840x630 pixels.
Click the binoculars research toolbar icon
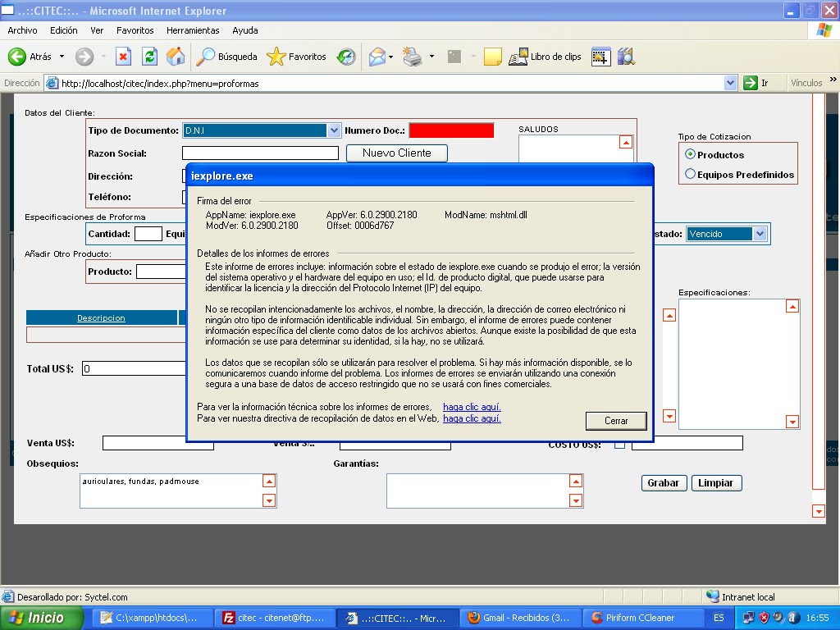click(x=626, y=57)
